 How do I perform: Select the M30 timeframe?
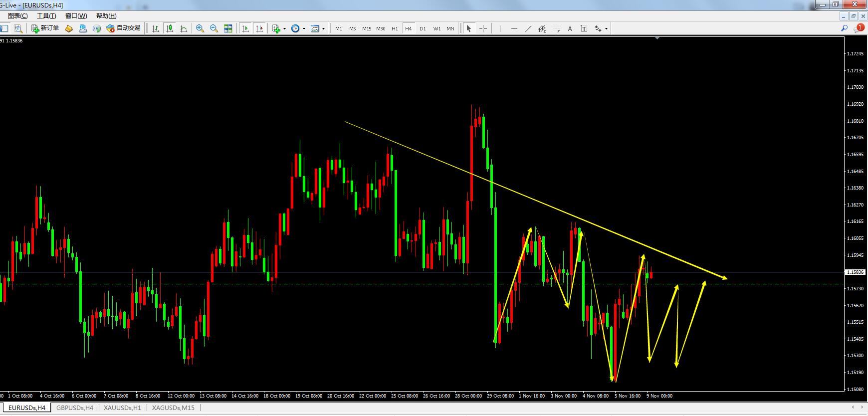pos(381,28)
